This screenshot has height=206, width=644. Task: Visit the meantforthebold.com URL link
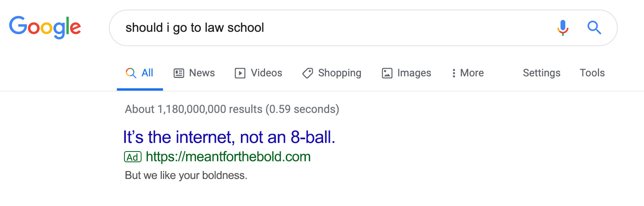(228, 157)
